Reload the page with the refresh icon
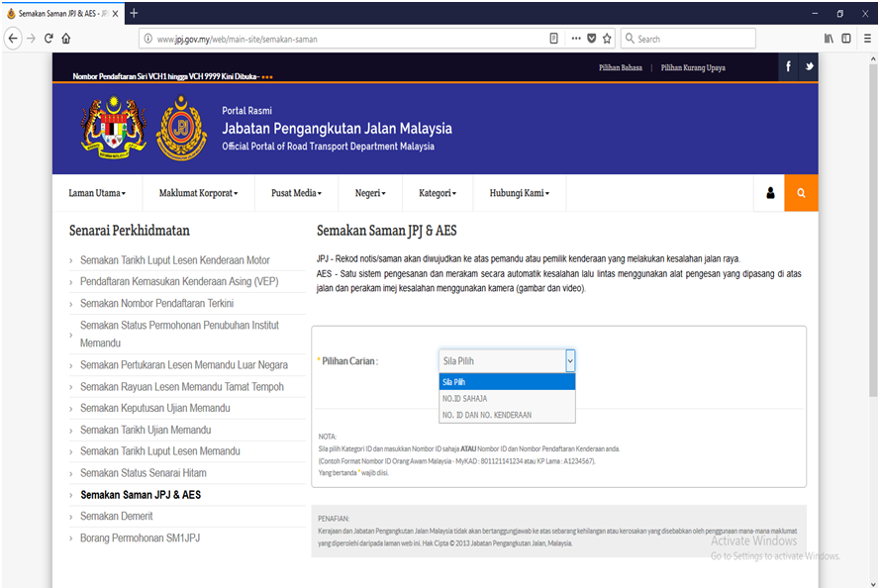The height and width of the screenshot is (588, 880). point(49,39)
